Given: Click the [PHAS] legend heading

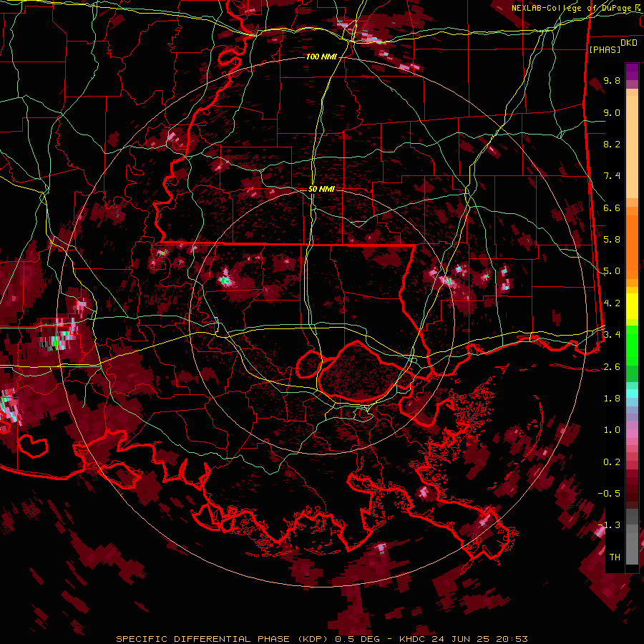Looking at the screenshot, I should click(605, 49).
